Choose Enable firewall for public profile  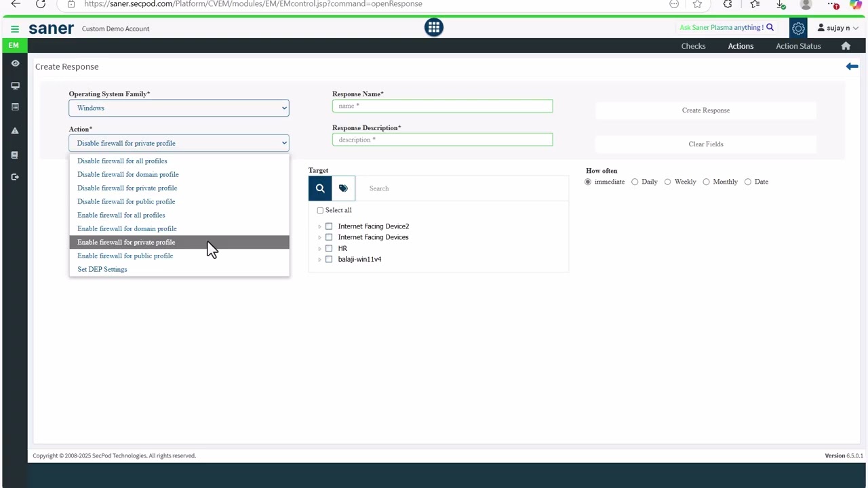(x=179, y=256)
